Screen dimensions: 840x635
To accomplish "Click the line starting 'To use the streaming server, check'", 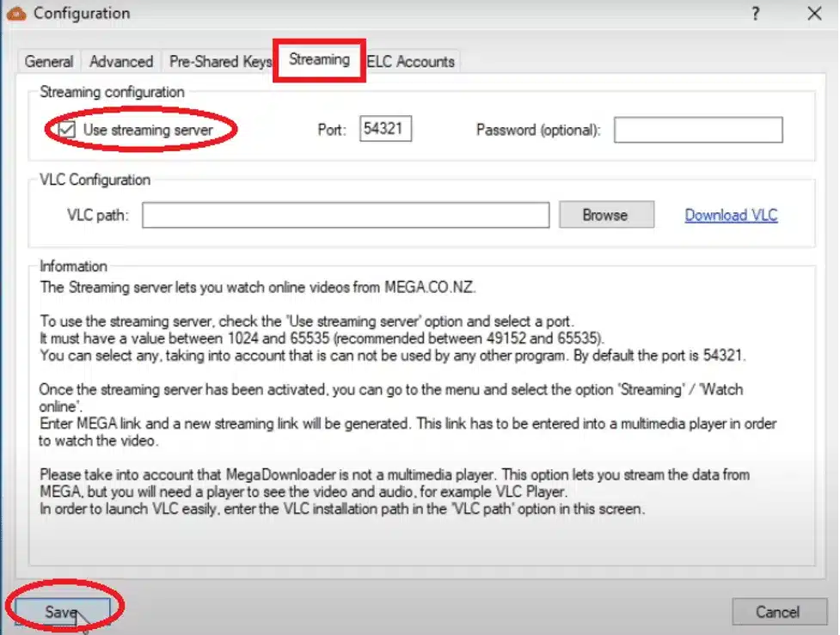I will tap(307, 321).
